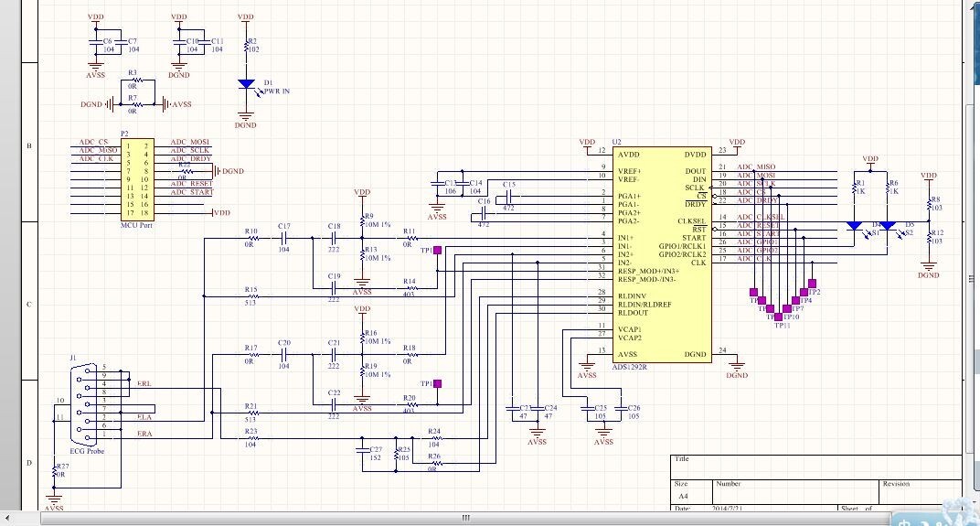Select resistor R6 1K
Viewport: 980px width, 526px height.
click(888, 188)
